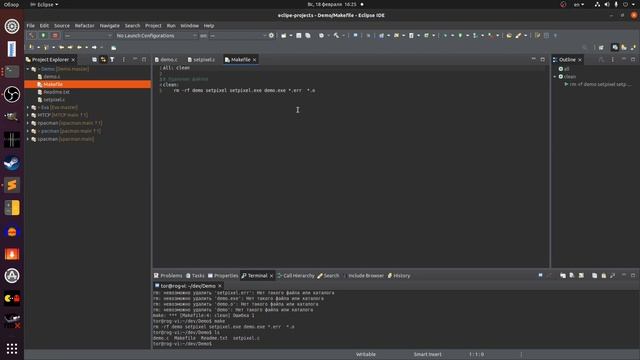
Task: Open the Refactor menu
Action: click(84, 25)
